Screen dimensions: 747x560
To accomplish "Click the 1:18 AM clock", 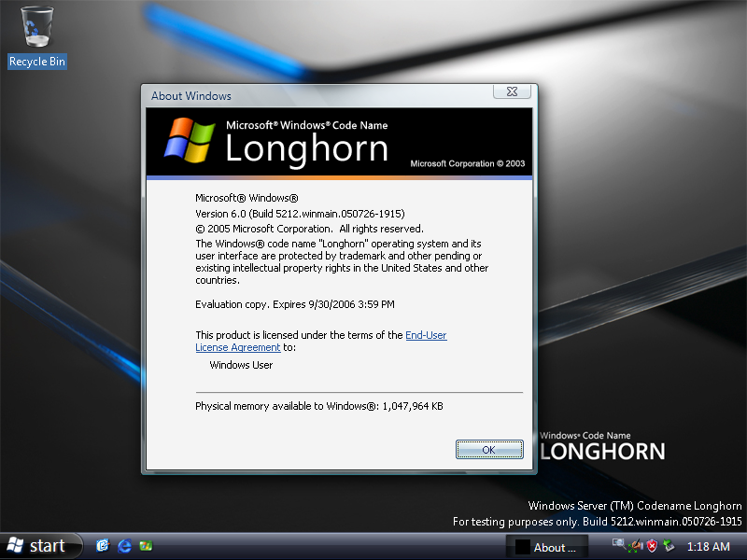I will pos(709,547).
